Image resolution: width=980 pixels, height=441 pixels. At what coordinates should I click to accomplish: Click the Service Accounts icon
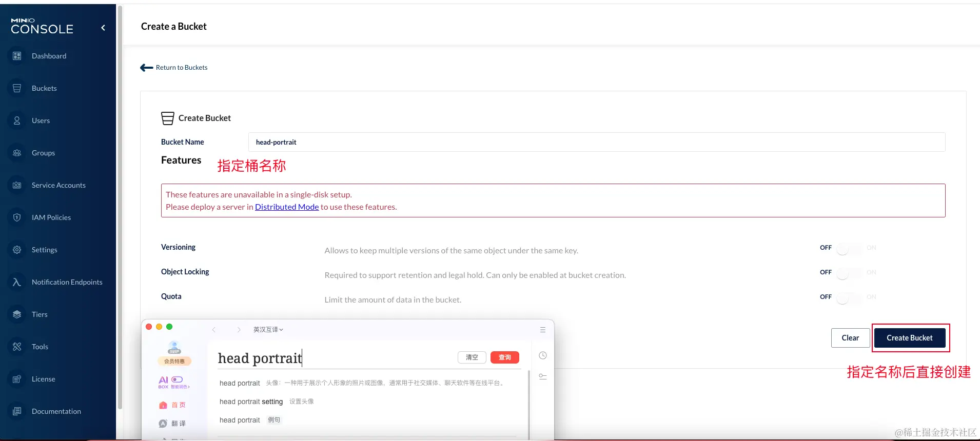17,185
